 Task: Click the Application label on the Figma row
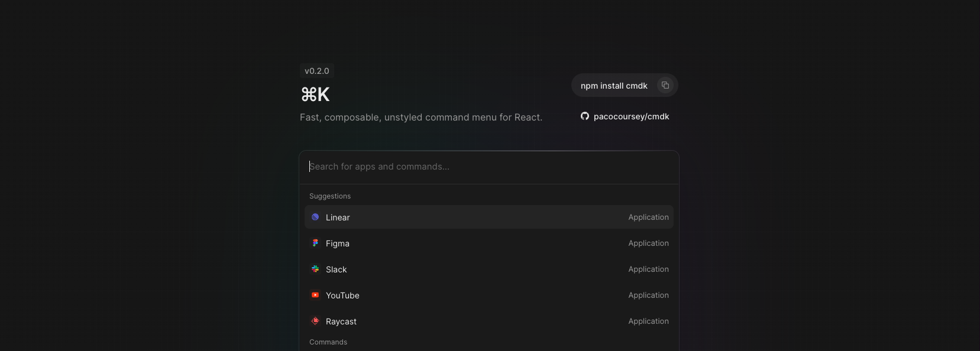coord(649,243)
